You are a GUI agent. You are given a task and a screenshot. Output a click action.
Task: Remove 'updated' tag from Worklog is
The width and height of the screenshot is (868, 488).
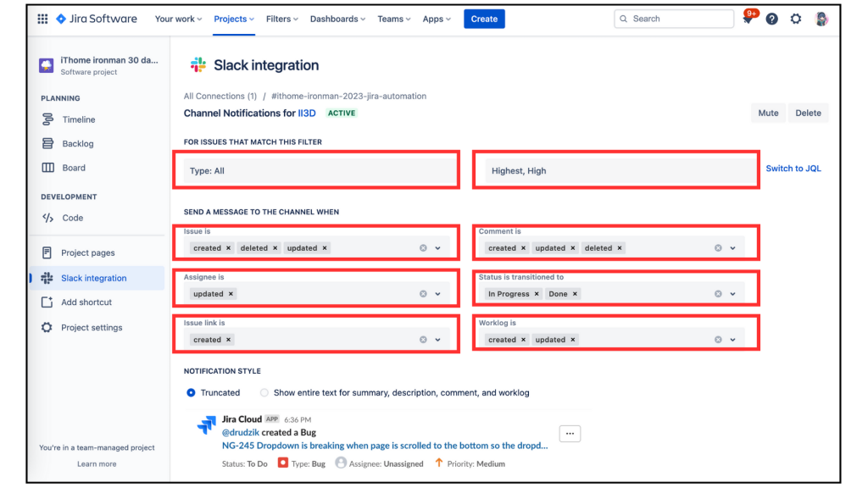point(573,340)
